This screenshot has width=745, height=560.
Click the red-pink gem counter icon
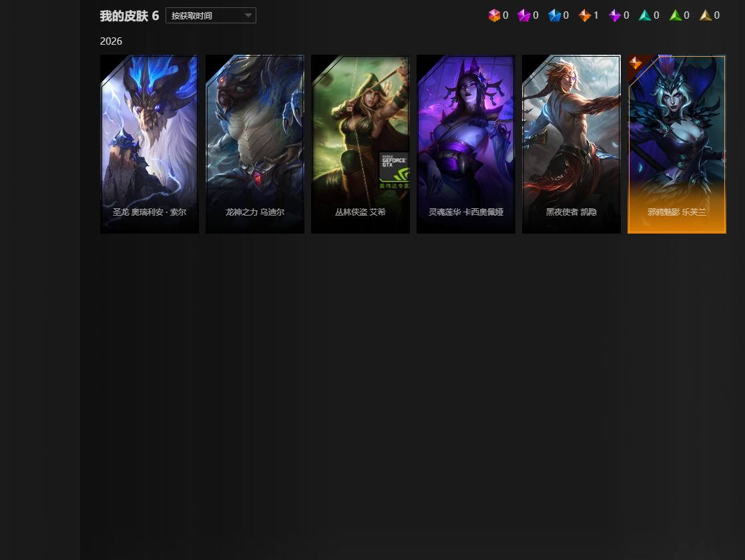tap(494, 15)
